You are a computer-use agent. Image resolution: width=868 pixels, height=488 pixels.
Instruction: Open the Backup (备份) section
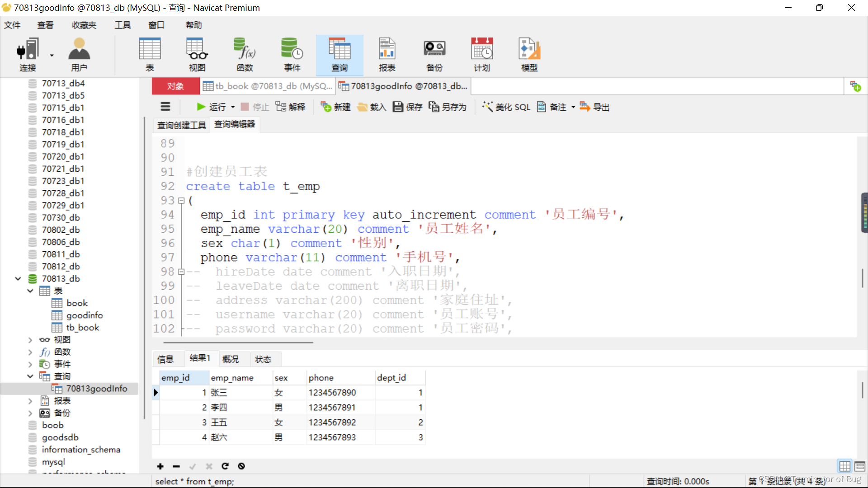click(434, 55)
